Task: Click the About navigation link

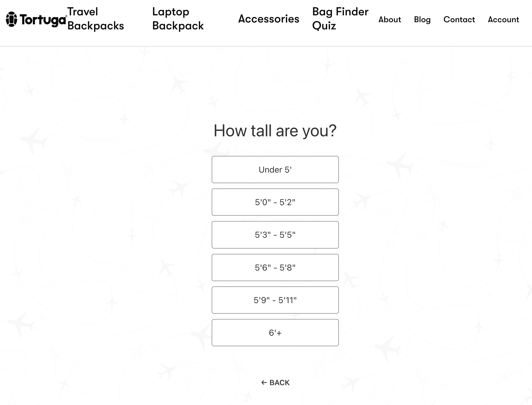Action: [389, 19]
